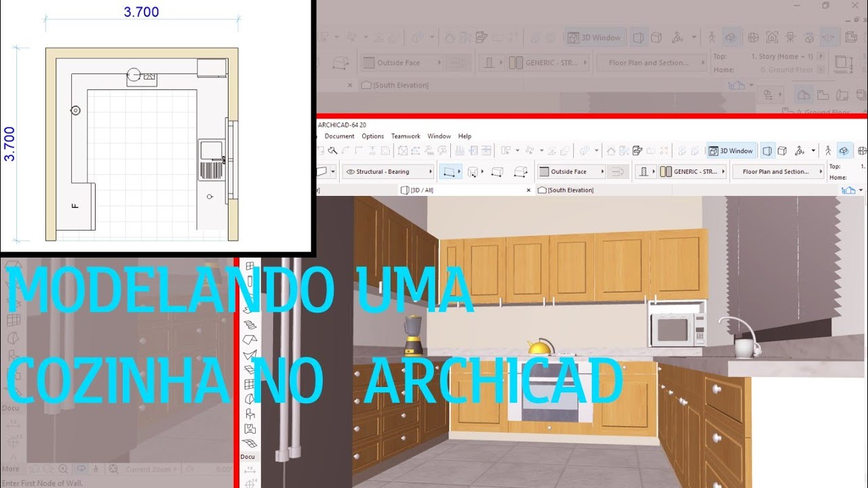Open Outside Face dropdown in background window
Screen dimensions: 868x488
[401, 63]
